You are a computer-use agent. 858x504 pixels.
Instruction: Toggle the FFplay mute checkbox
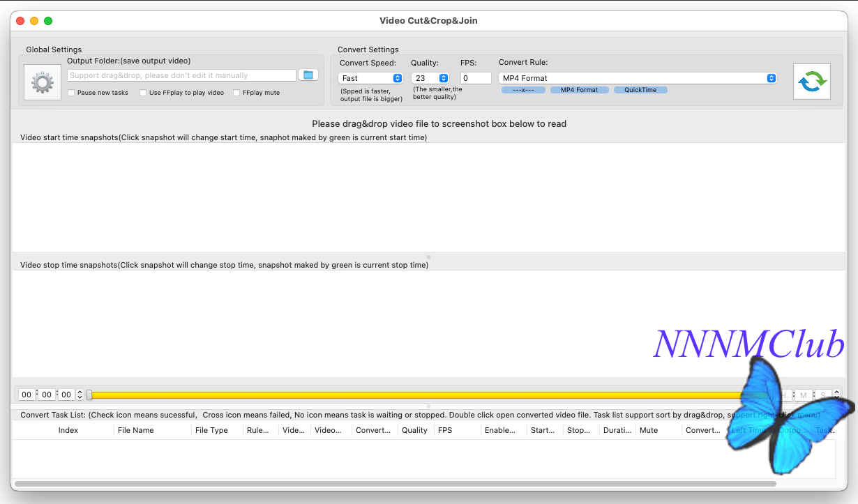[x=237, y=93]
